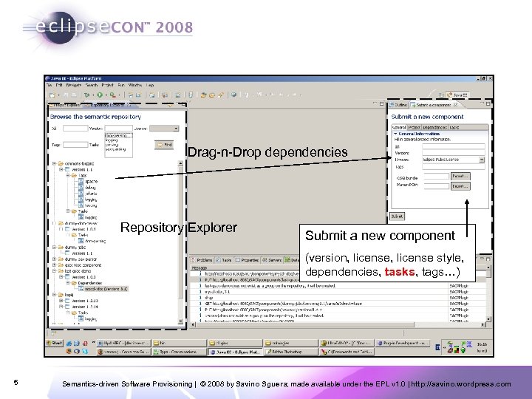Select 'logging' in the Tasks list
Image resolution: width=532 pixels, height=399 pixels.
112,140
